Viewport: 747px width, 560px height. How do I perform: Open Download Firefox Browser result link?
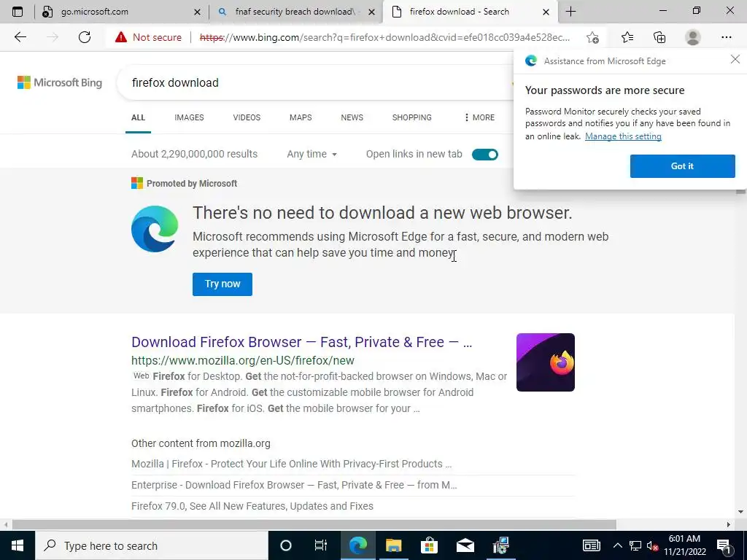(301, 342)
